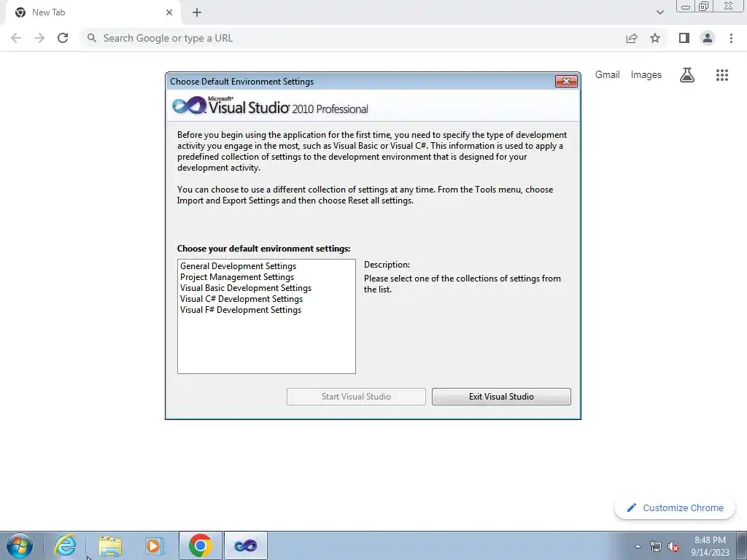Viewport: 747px width, 560px height.
Task: Toggle Chrome side panel
Action: (684, 38)
